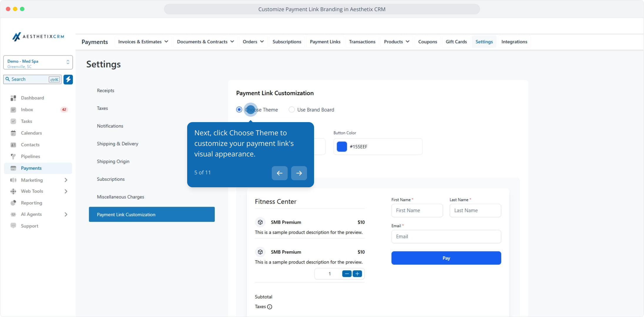This screenshot has height=317, width=644.
Task: Click the blue Button Color swatch
Action: pyautogui.click(x=342, y=146)
